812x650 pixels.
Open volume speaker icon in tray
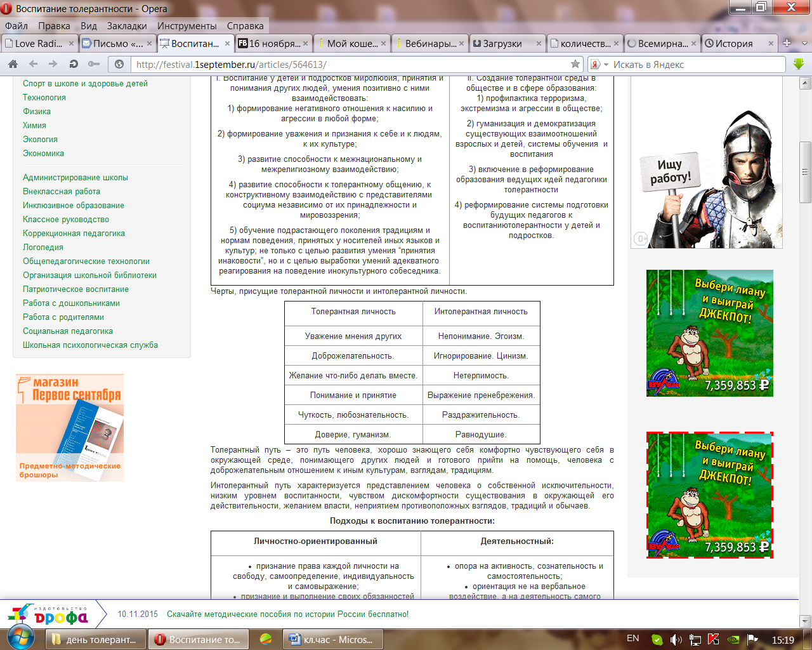(676, 640)
